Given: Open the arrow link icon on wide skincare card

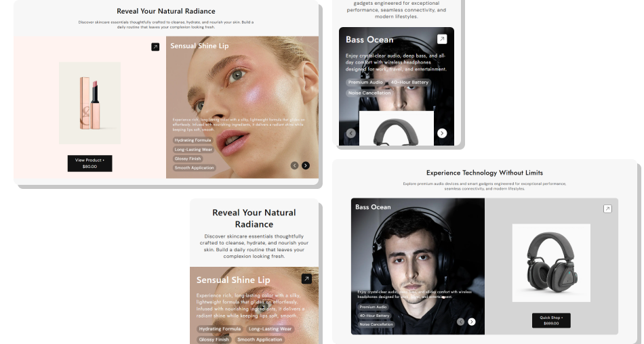Looking at the screenshot, I should 155,47.
